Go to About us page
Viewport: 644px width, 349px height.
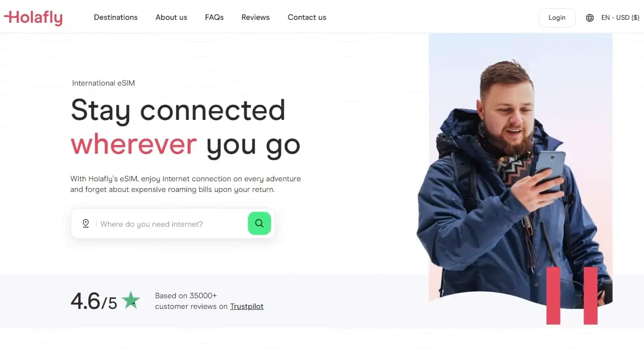click(171, 17)
